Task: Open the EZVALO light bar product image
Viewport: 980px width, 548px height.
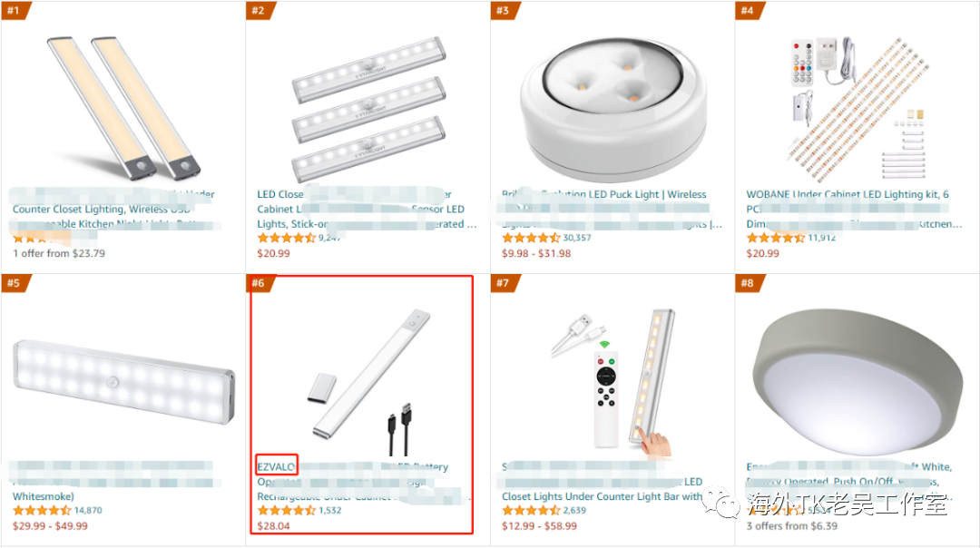Action: [x=368, y=382]
